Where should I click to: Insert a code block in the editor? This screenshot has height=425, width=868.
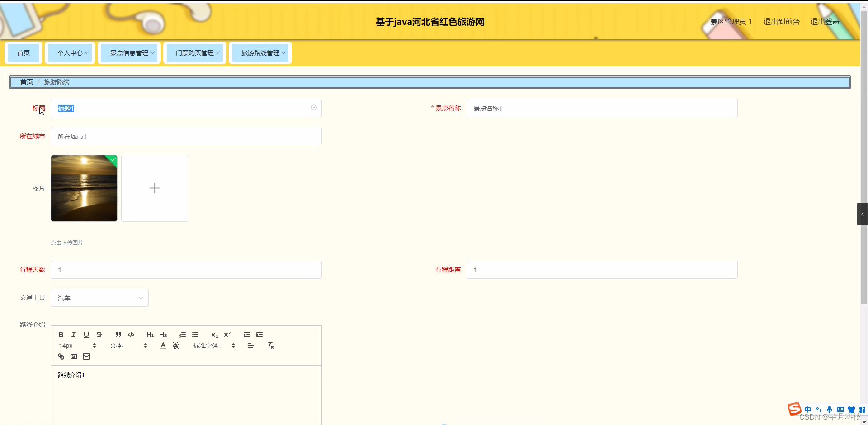pyautogui.click(x=131, y=334)
